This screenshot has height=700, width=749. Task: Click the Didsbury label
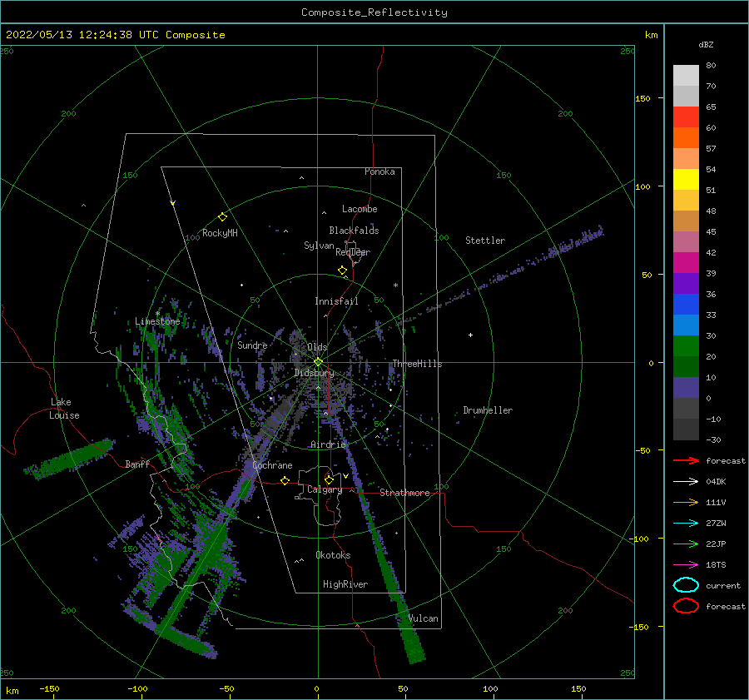(x=314, y=373)
